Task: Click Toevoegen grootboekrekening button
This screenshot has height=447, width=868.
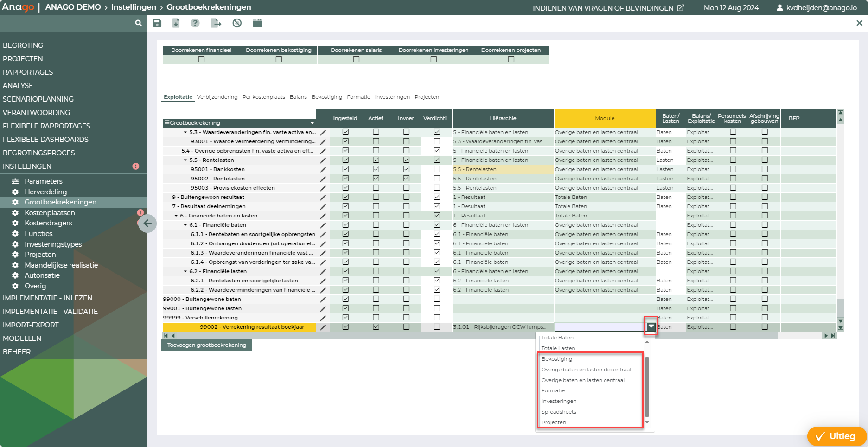Action: [207, 345]
